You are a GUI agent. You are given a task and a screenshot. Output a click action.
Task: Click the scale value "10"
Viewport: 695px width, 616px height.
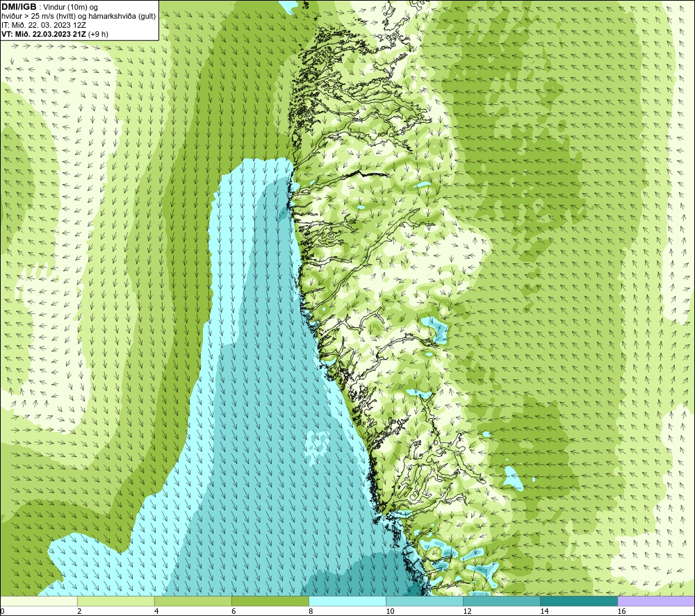coord(390,612)
